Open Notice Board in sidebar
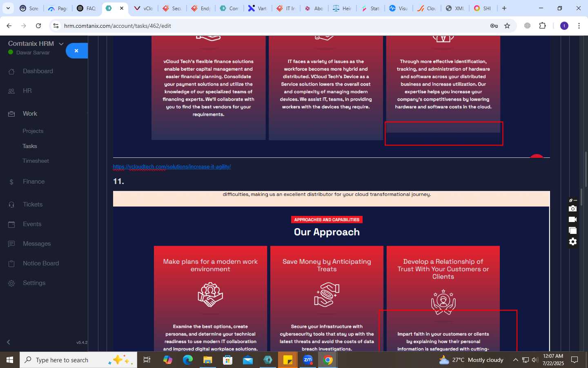 41,263
